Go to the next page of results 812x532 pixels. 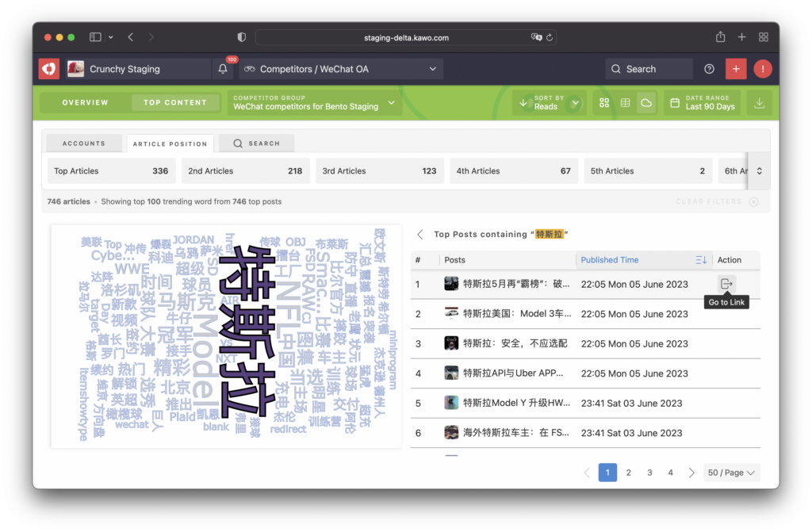point(691,473)
